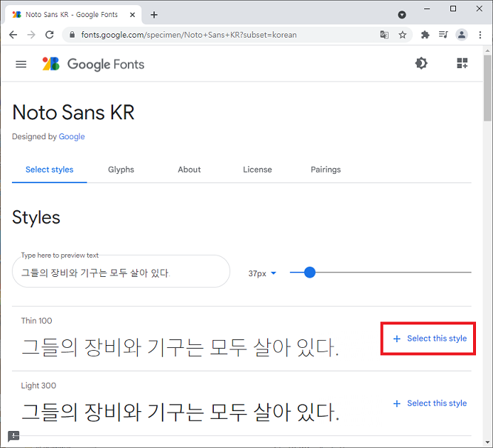Click the address bar URL
The height and width of the screenshot is (448, 493).
[x=189, y=35]
